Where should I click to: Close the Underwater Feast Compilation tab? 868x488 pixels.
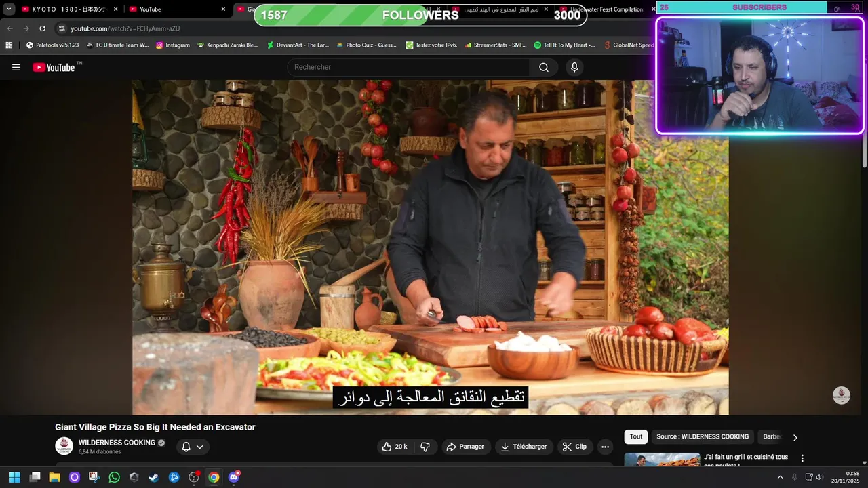point(653,9)
